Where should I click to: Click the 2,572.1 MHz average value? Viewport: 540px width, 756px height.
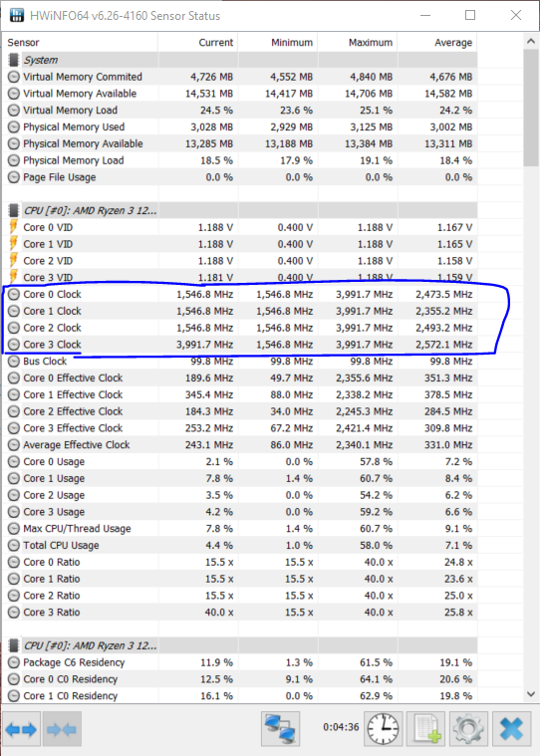(444, 345)
